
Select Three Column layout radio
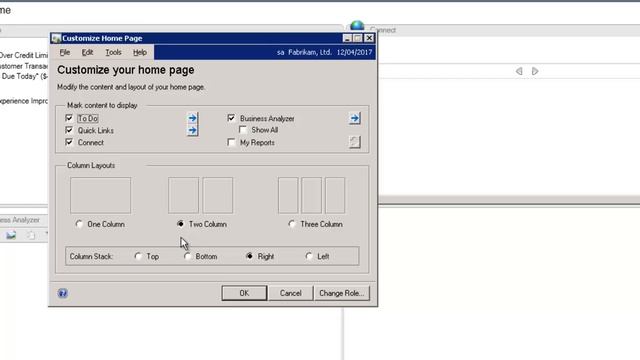(x=291, y=224)
